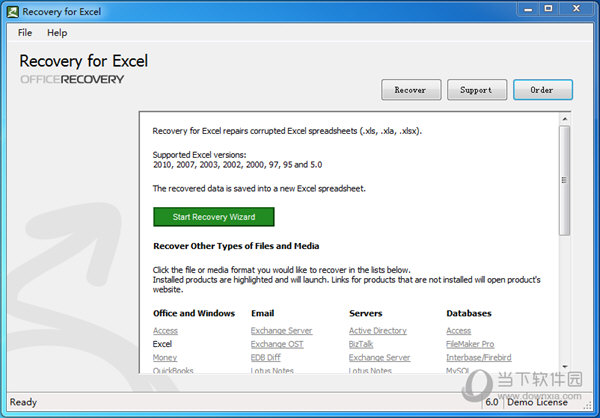Screen dimensions: 600x418
Task: Start the Recovery Wizard
Action: click(x=214, y=217)
